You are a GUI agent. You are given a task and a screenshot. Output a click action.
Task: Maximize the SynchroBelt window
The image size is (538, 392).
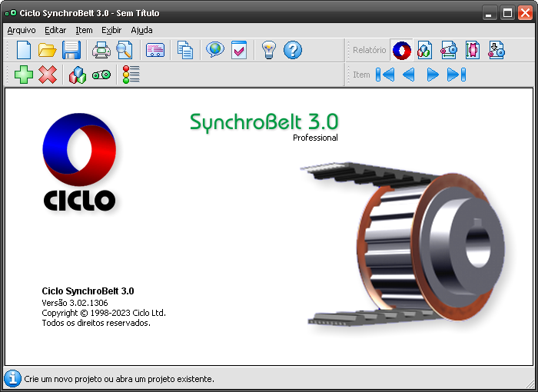tap(507, 13)
